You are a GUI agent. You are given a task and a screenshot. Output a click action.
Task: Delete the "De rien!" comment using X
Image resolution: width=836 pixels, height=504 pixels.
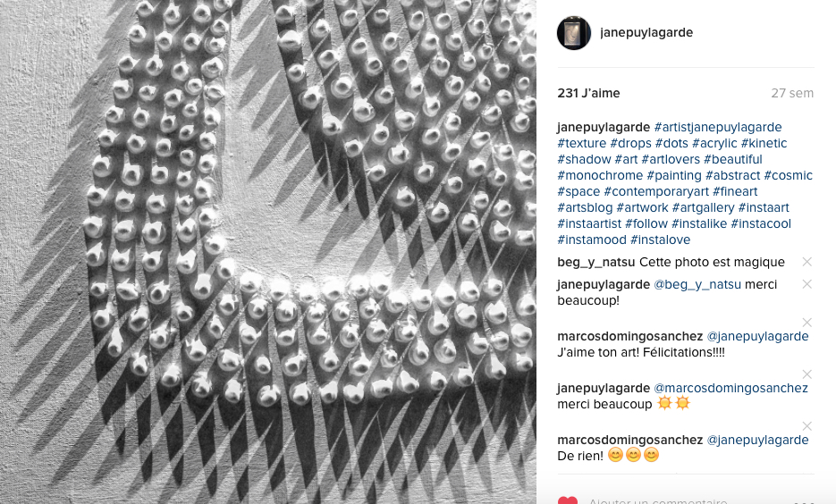click(806, 425)
